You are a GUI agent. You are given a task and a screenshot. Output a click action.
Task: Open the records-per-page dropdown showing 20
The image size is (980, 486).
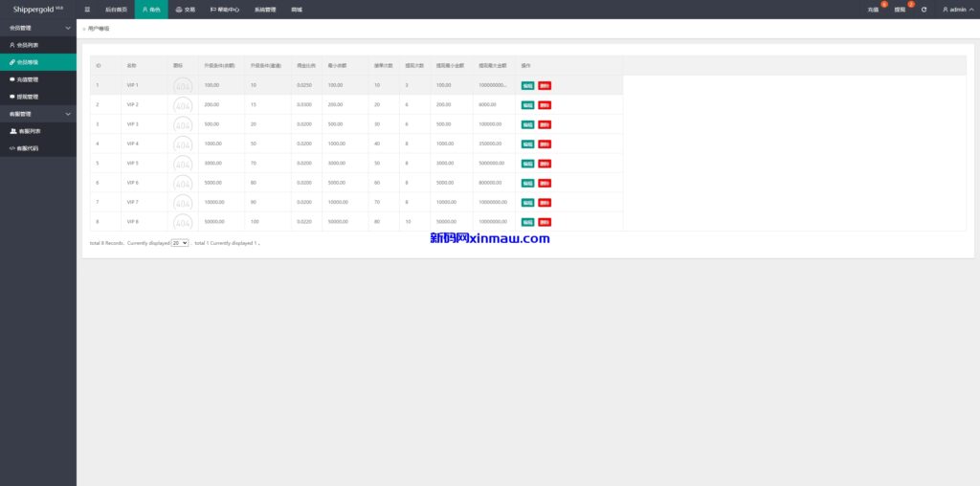point(180,243)
